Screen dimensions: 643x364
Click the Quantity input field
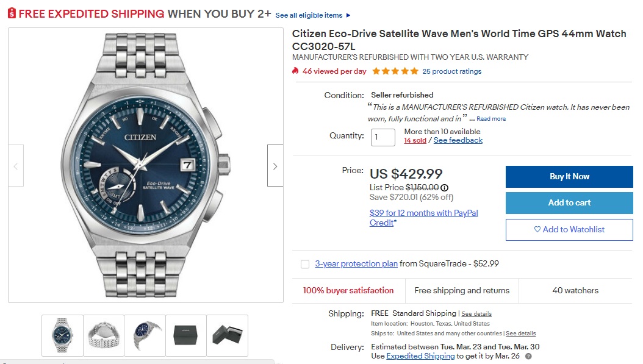coord(383,137)
